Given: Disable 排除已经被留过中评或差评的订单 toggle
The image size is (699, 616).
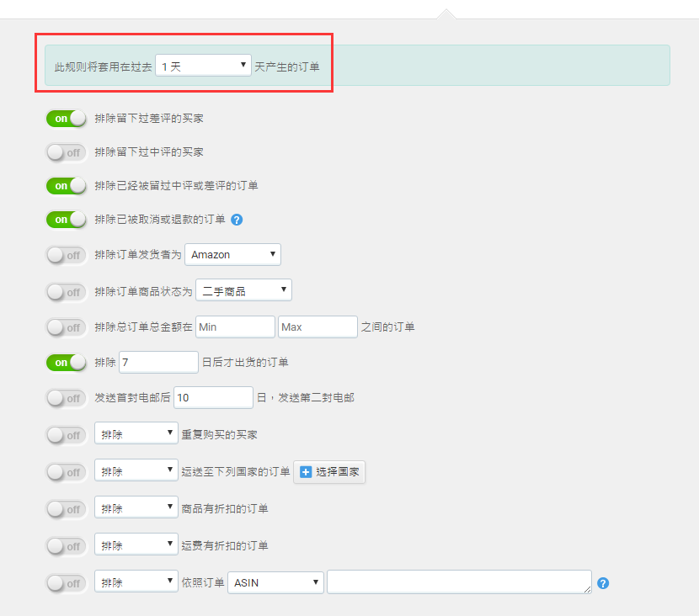Looking at the screenshot, I should [x=67, y=185].
